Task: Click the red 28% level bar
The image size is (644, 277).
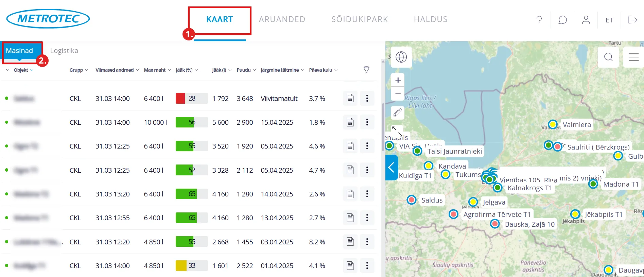Action: click(x=180, y=99)
